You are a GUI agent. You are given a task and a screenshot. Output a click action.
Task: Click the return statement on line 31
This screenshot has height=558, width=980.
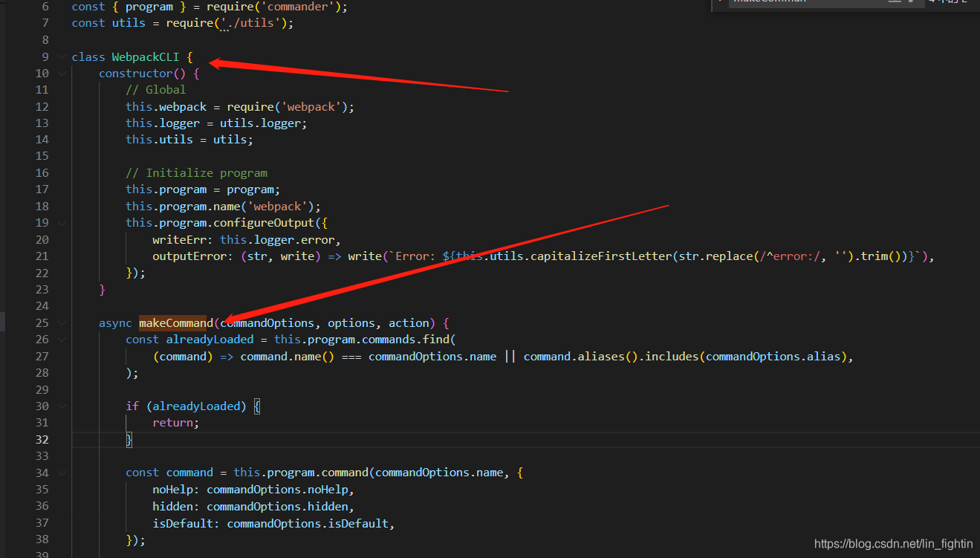point(176,422)
